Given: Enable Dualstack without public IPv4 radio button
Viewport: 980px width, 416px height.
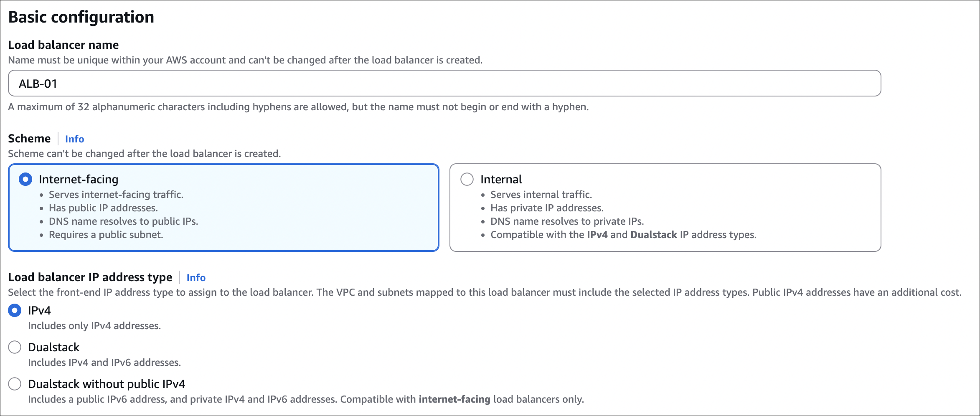Looking at the screenshot, I should (15, 384).
